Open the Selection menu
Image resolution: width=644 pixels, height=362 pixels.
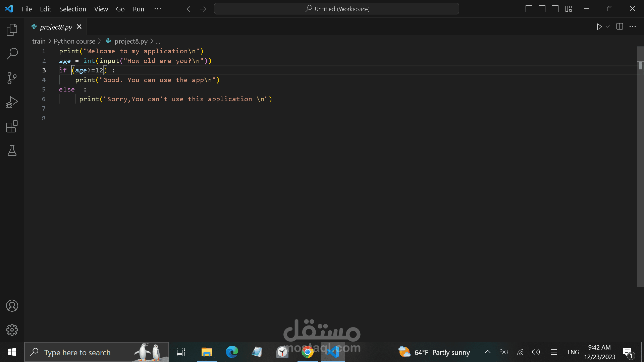coord(73,9)
